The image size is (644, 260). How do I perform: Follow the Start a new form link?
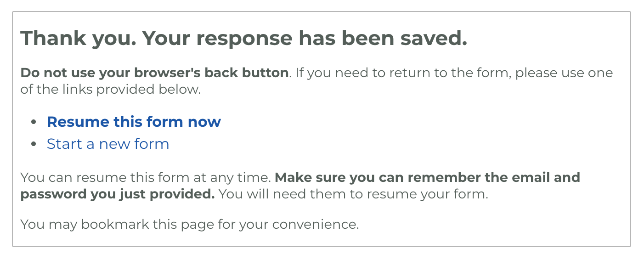[x=108, y=144]
